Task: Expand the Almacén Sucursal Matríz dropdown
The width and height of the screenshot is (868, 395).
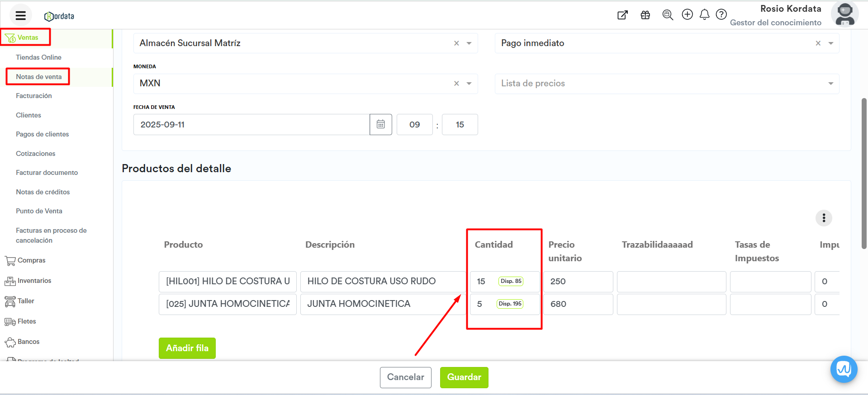Action: (469, 43)
